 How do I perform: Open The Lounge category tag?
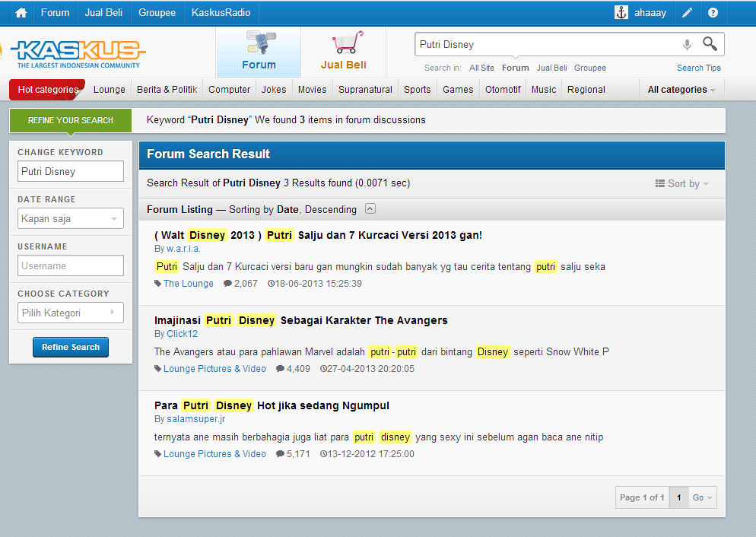click(188, 284)
